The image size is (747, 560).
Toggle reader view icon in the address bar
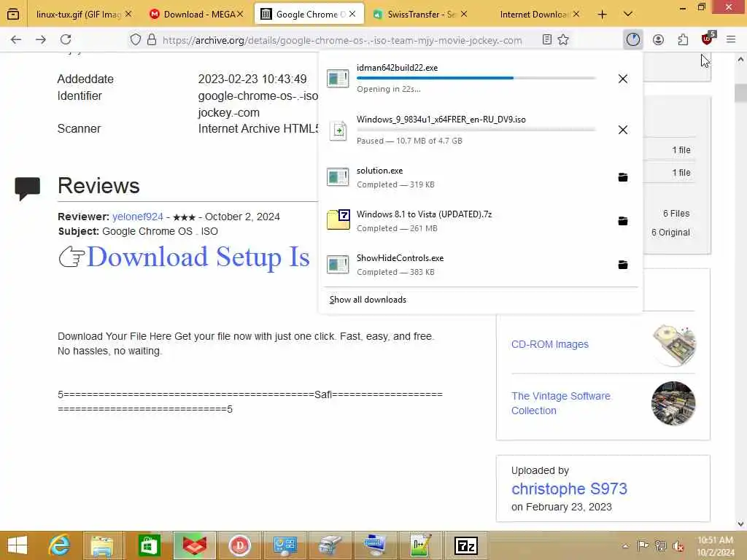pos(547,39)
